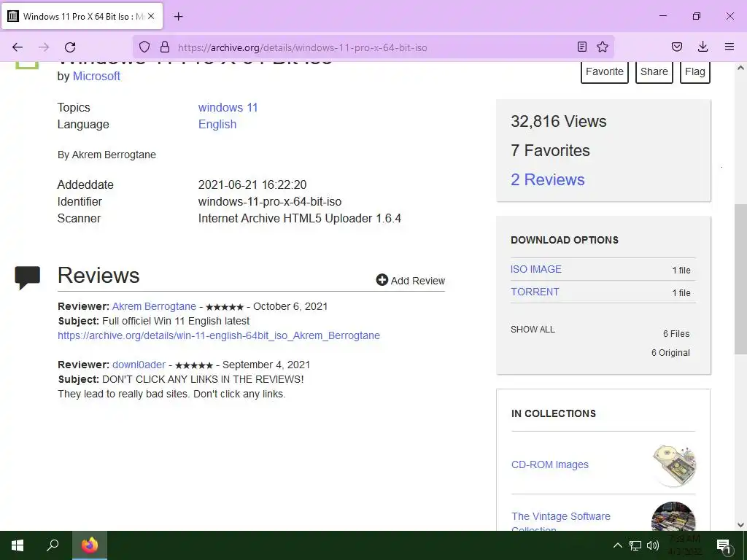This screenshot has height=560, width=747.
Task: Click the forward navigation arrow
Action: tap(44, 47)
